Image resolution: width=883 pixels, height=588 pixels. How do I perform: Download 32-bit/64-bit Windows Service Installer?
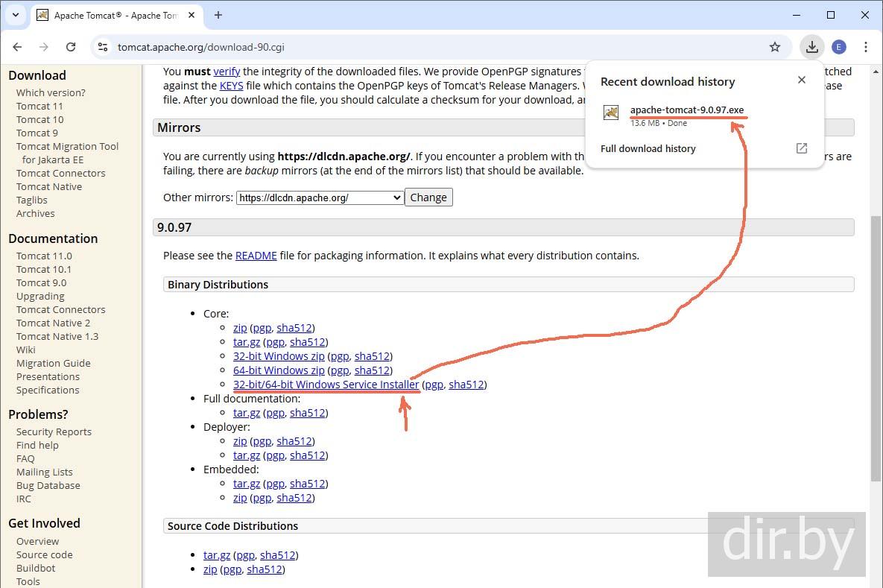(x=326, y=384)
